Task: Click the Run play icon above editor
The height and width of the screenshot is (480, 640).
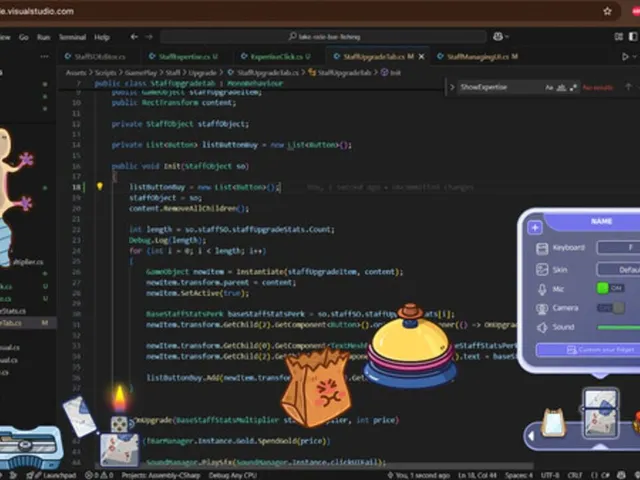Action: click(x=625, y=57)
